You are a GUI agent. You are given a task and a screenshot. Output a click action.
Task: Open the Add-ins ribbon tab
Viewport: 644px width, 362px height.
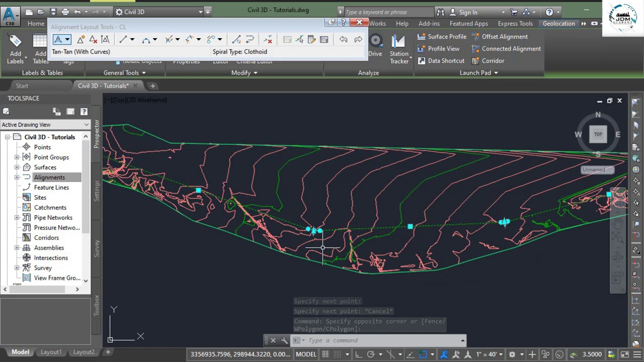pyautogui.click(x=429, y=24)
